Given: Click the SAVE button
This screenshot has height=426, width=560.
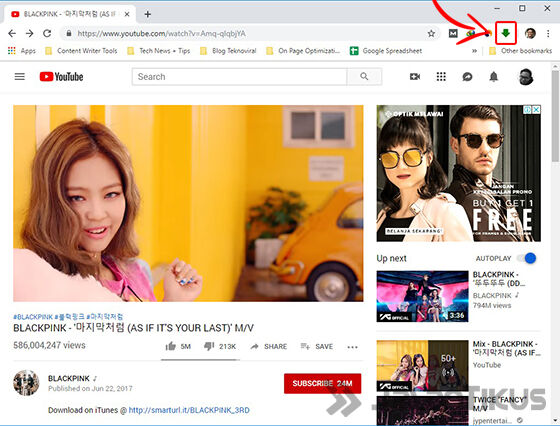Looking at the screenshot, I should click(317, 346).
